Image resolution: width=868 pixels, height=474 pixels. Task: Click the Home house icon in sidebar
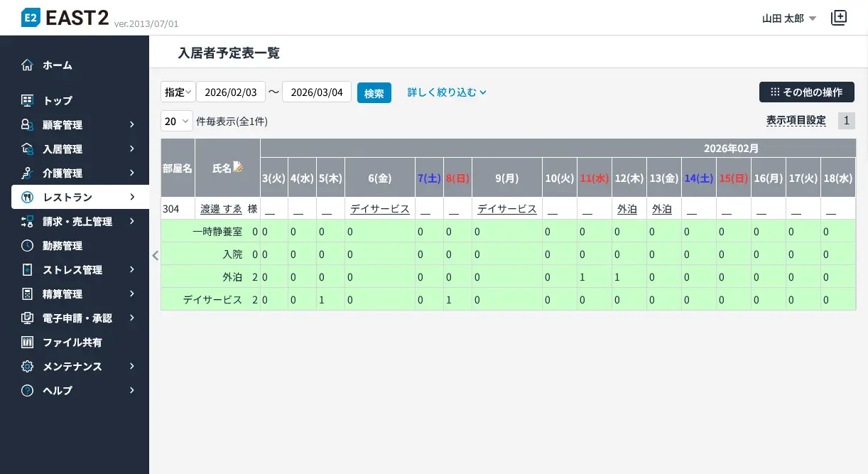[27, 65]
